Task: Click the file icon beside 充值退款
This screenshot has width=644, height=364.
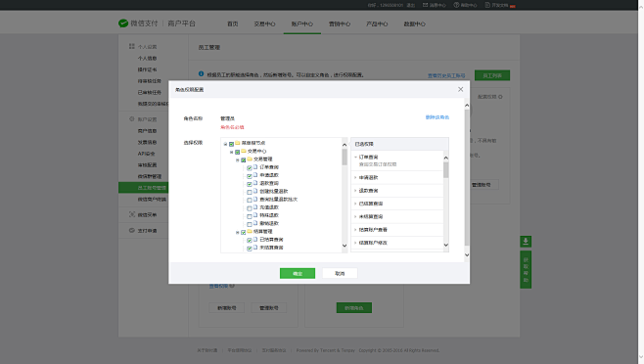Action: (255, 207)
